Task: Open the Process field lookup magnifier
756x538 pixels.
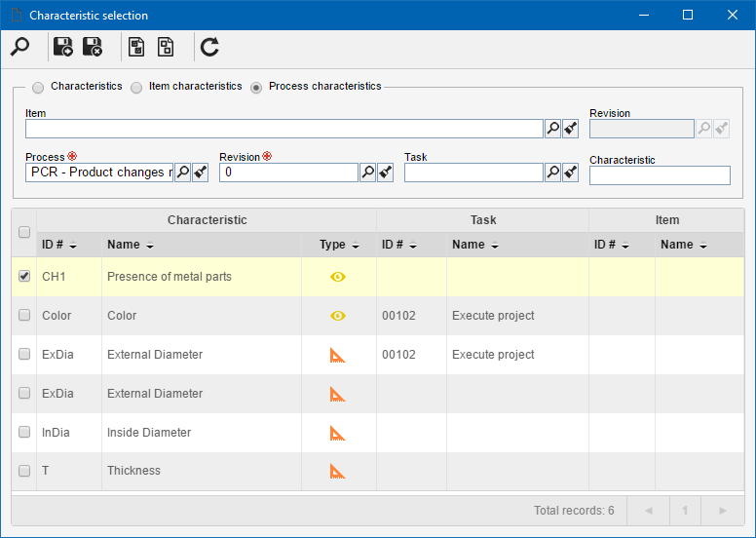Action: tap(183, 173)
